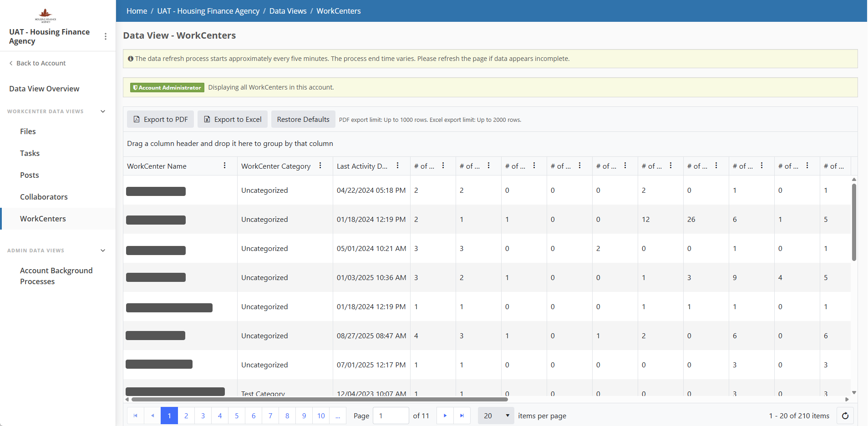Image resolution: width=868 pixels, height=426 pixels.
Task: Go to page 7
Action: tap(270, 416)
